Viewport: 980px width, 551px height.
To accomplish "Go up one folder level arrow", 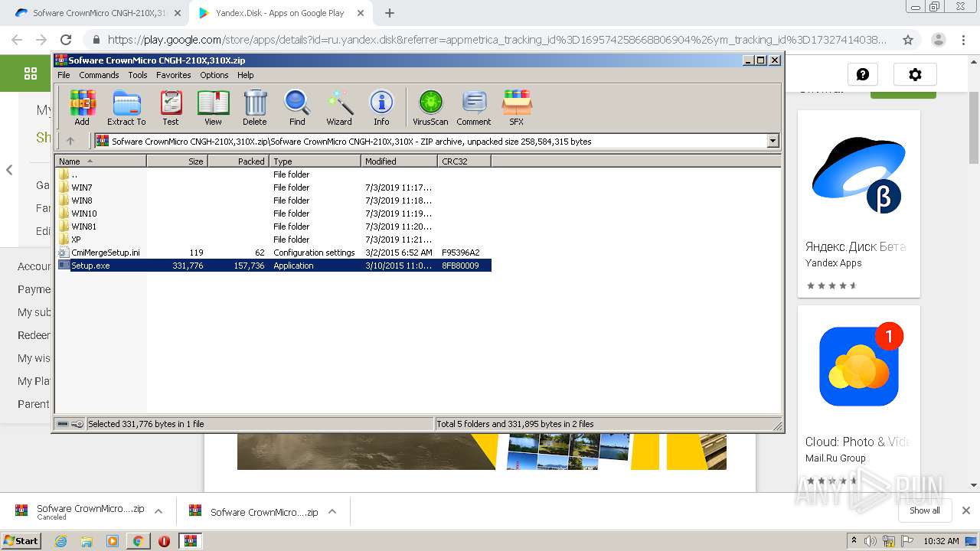I will pyautogui.click(x=70, y=141).
